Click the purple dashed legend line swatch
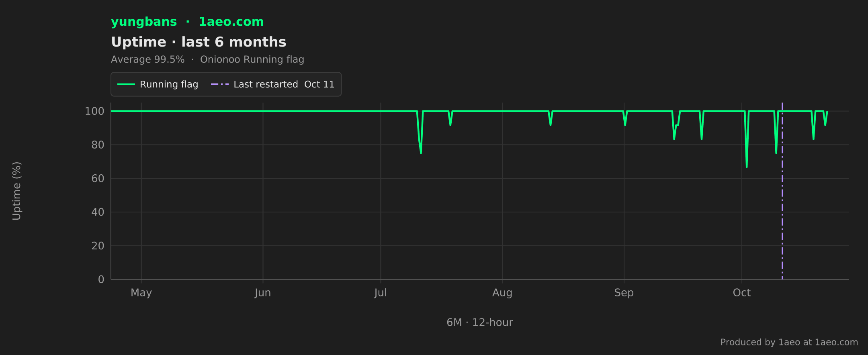 click(220, 84)
